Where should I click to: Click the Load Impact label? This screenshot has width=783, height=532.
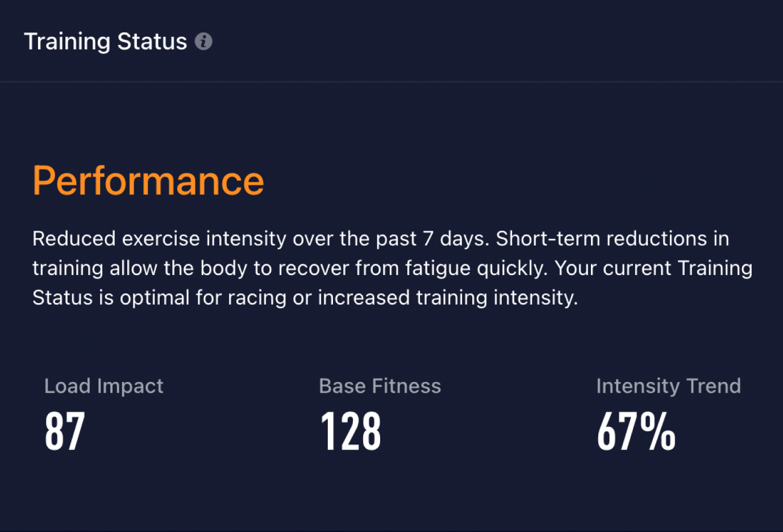coord(103,386)
